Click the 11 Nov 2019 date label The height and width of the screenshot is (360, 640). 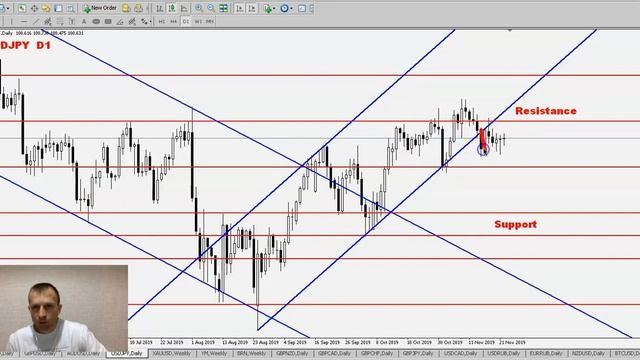481,342
